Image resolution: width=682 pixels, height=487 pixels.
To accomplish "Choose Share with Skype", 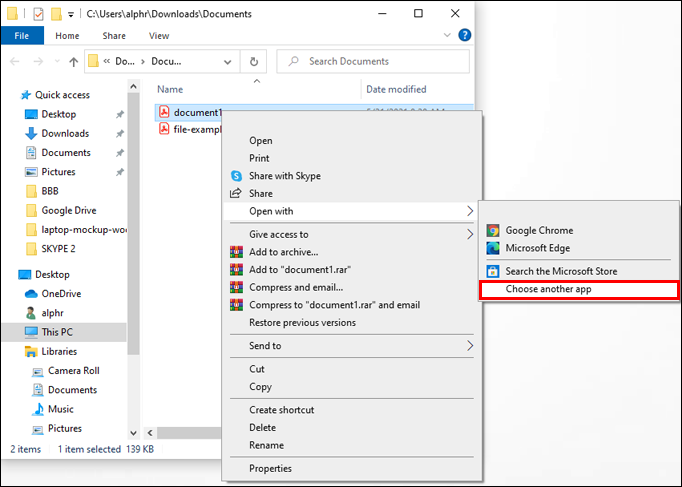I will tap(352, 176).
